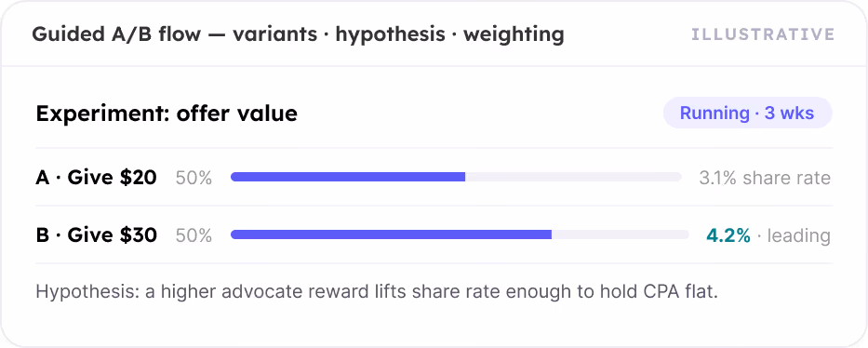The width and height of the screenshot is (868, 348).
Task: Click the Running · 3 wks status badge
Action: [747, 113]
